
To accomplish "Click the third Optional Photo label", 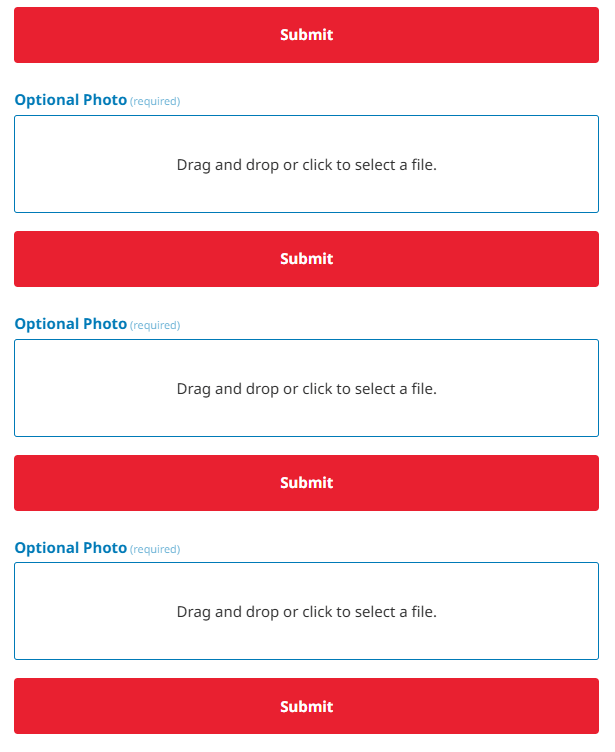I will point(70,548).
